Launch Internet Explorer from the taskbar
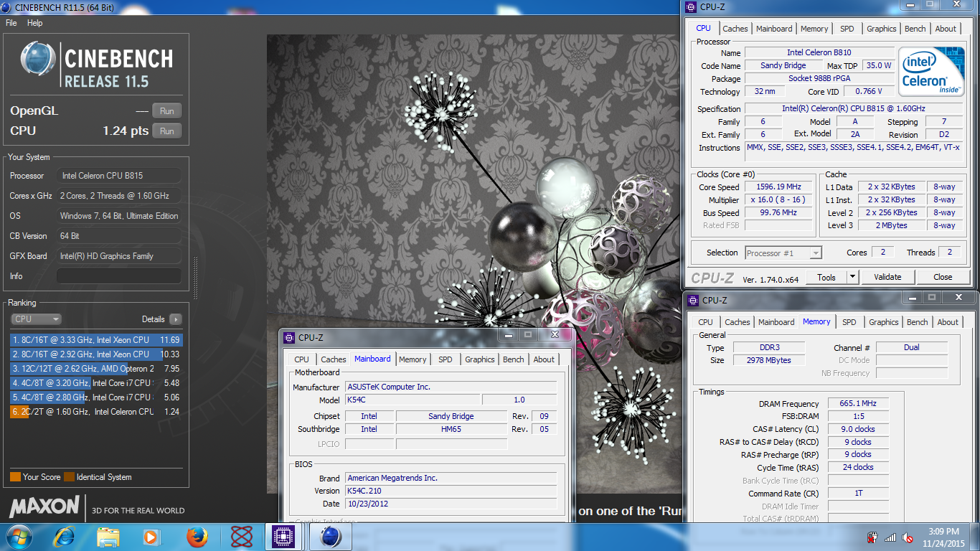This screenshot has width=980, height=551. point(65,537)
